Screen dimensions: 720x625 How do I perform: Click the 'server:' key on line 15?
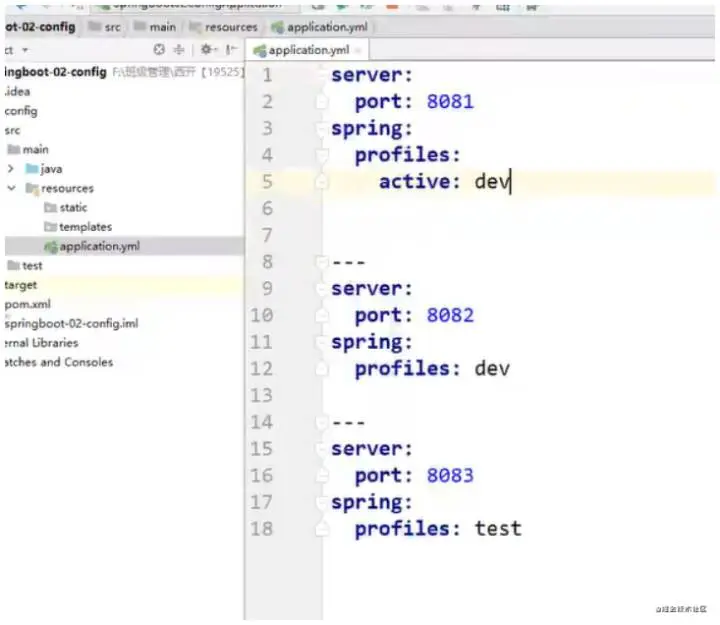coord(372,449)
